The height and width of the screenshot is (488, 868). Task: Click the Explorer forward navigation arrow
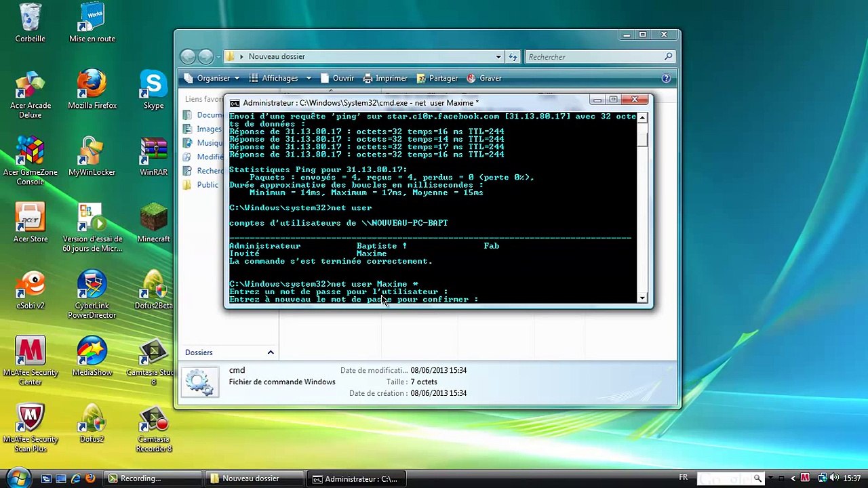click(205, 57)
